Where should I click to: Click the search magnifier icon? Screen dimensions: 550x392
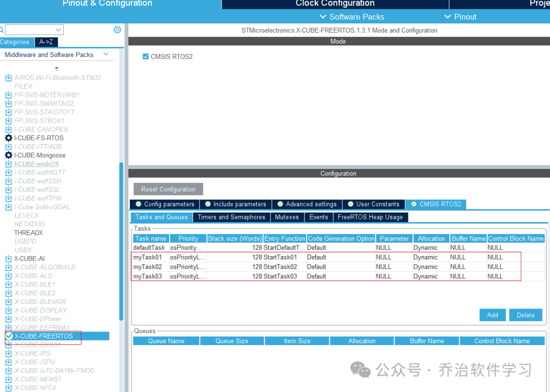pyautogui.click(x=2, y=30)
